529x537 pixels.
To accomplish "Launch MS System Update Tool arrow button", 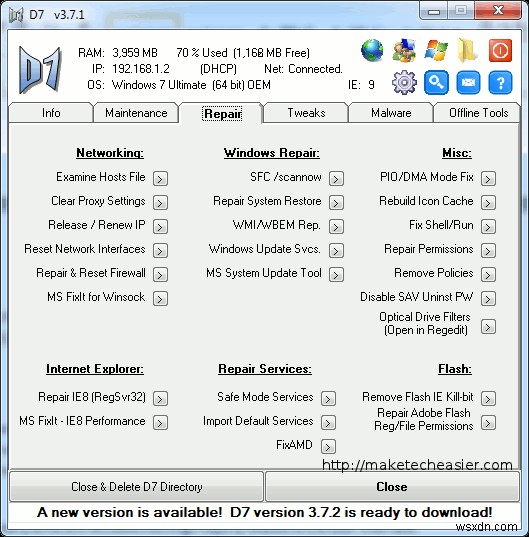I will point(336,274).
